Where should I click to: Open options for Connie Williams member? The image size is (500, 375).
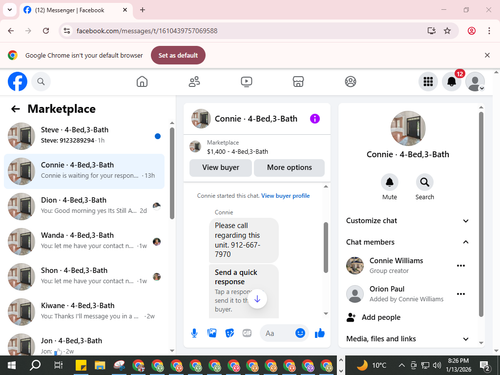point(461,266)
